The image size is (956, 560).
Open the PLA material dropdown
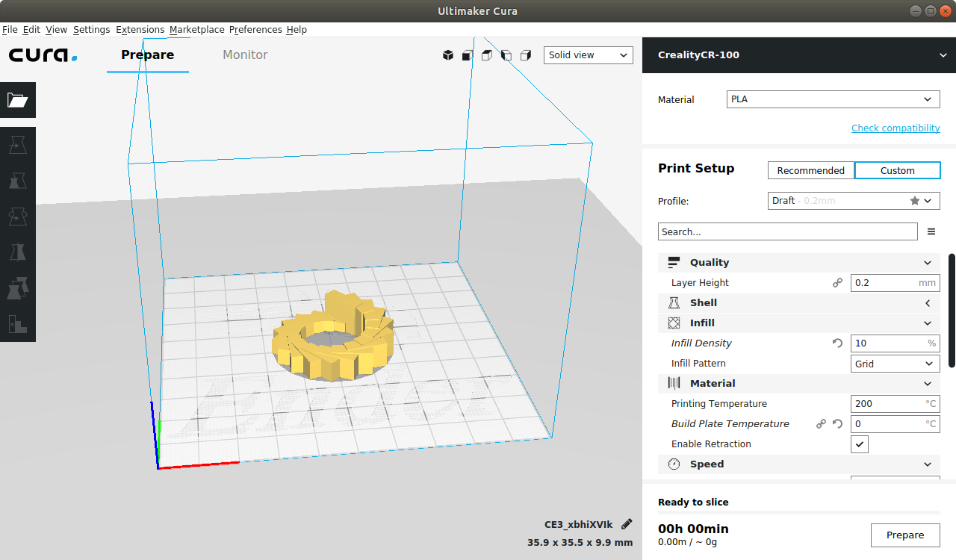point(834,99)
